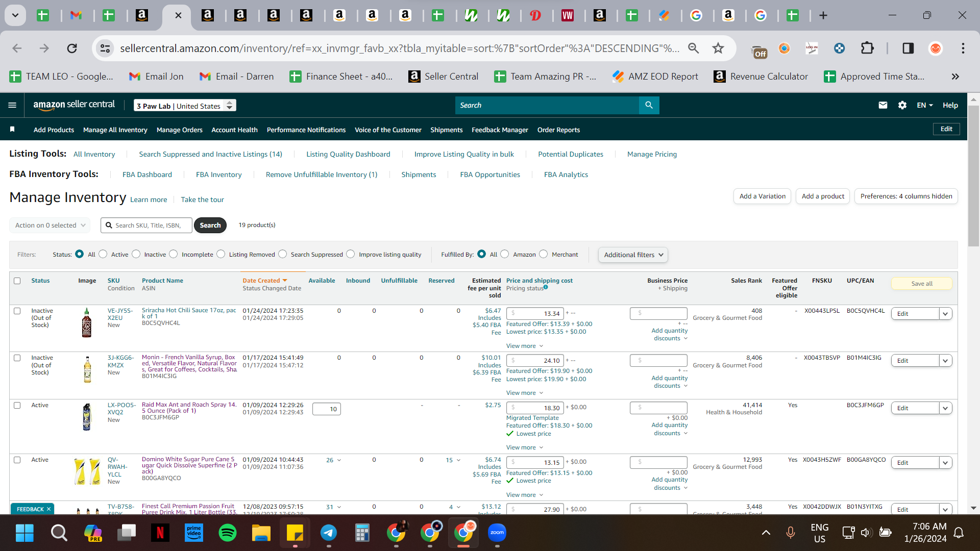This screenshot has height=551, width=980.
Task: Tick the select-all checkbox in table header
Action: tap(17, 281)
